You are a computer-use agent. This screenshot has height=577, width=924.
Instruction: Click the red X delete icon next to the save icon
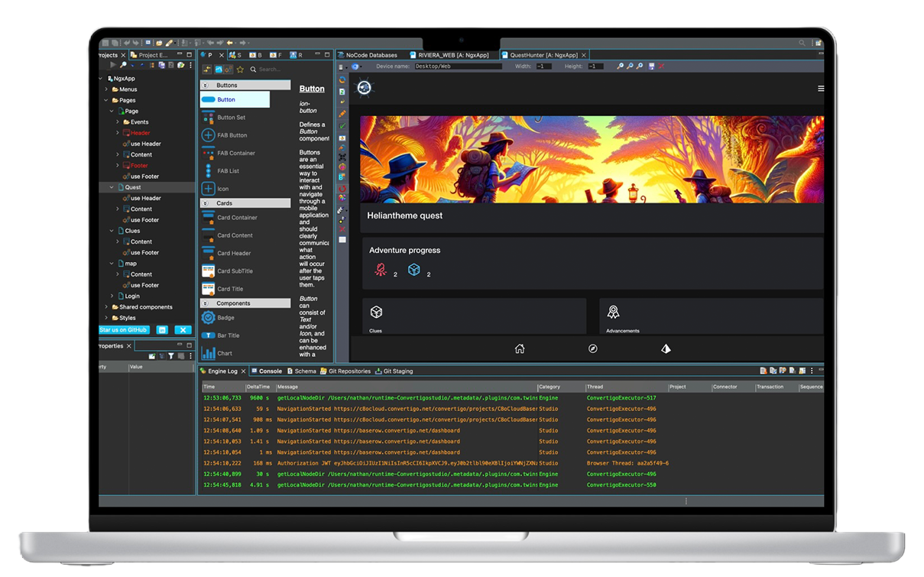click(x=661, y=66)
